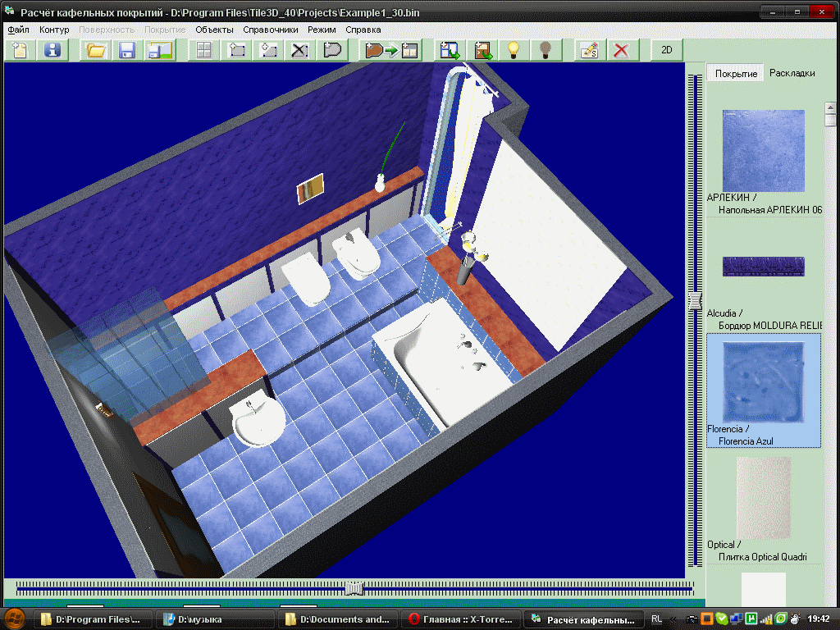Open the Файл menu
The height and width of the screenshot is (630, 840).
click(x=19, y=30)
